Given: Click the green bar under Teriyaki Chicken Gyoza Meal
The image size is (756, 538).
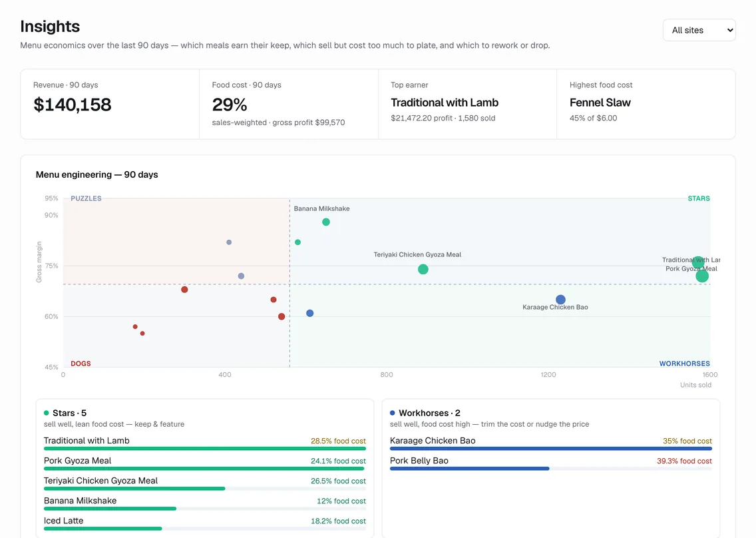Looking at the screenshot, I should pos(134,489).
